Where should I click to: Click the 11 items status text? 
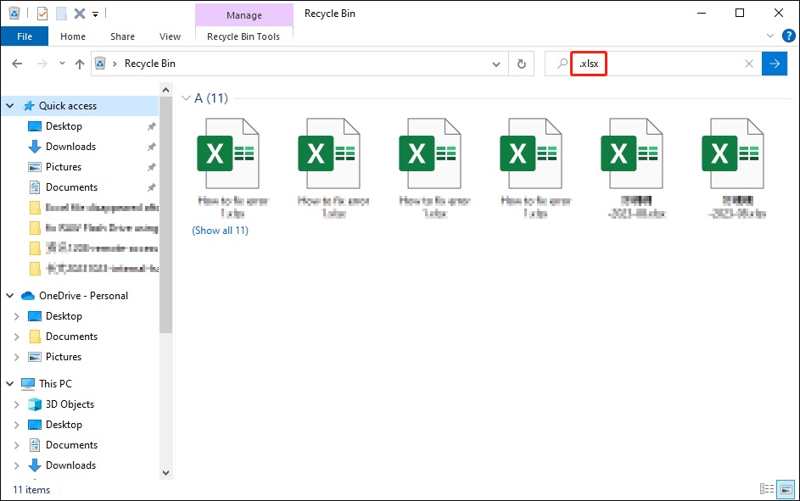pyautogui.click(x=31, y=490)
